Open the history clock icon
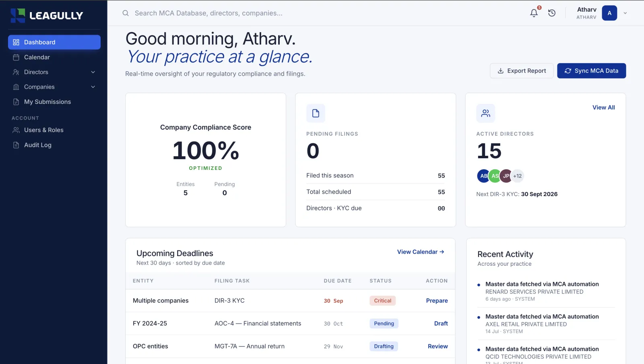The width and height of the screenshot is (644, 364). click(x=552, y=13)
